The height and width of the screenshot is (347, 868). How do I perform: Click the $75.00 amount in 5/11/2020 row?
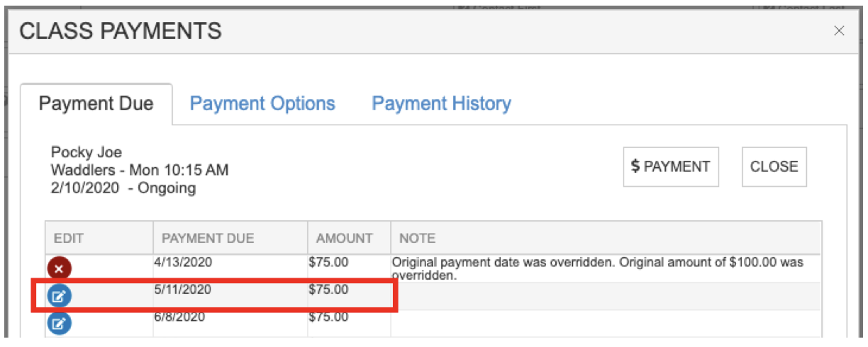click(x=328, y=290)
